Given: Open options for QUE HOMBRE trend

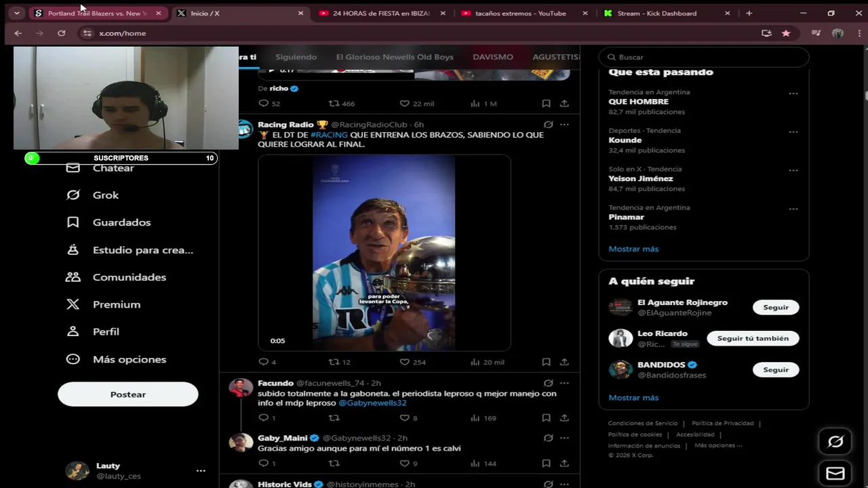Looking at the screenshot, I should (793, 94).
